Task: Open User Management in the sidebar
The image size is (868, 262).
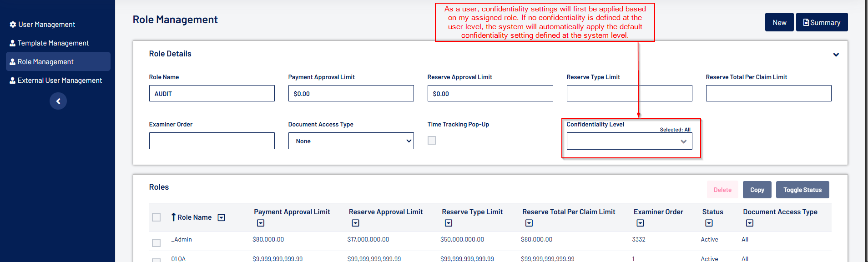Action: pyautogui.click(x=46, y=25)
